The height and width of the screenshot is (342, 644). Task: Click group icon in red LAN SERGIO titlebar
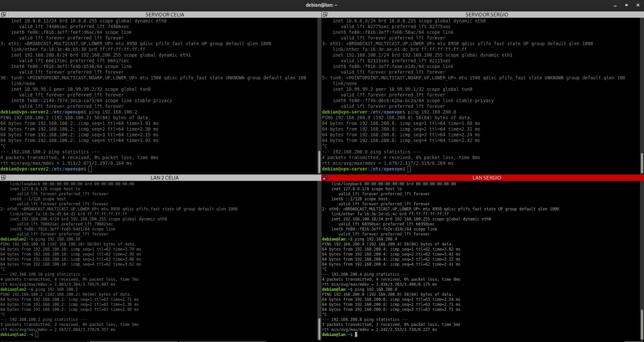click(x=325, y=177)
